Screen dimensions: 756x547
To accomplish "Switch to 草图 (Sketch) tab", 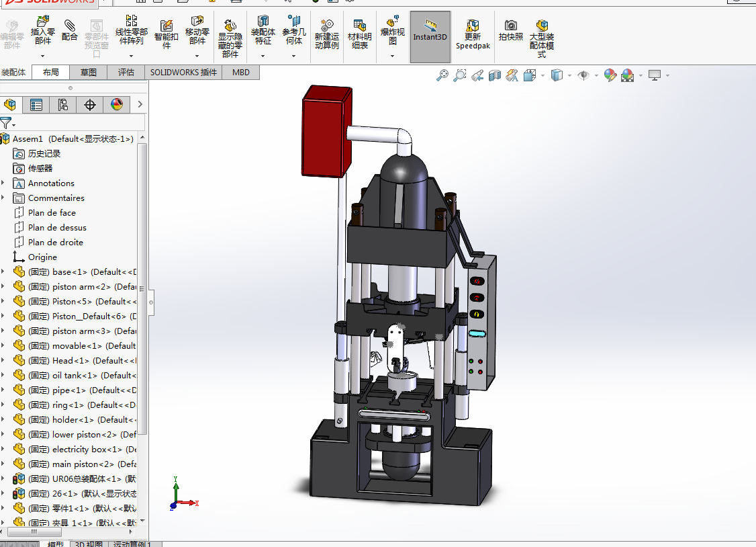I will point(88,73).
